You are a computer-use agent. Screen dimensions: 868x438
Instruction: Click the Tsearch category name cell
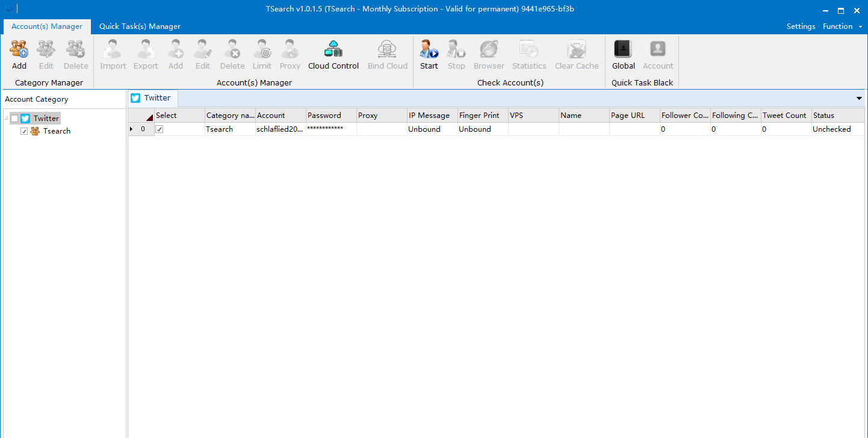tap(230, 129)
